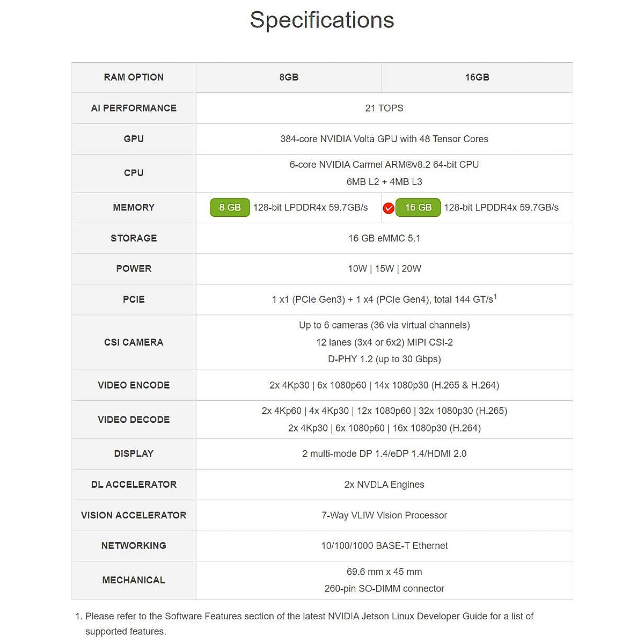
Task: Select the CSI CAMERA row label
Action: tap(134, 342)
